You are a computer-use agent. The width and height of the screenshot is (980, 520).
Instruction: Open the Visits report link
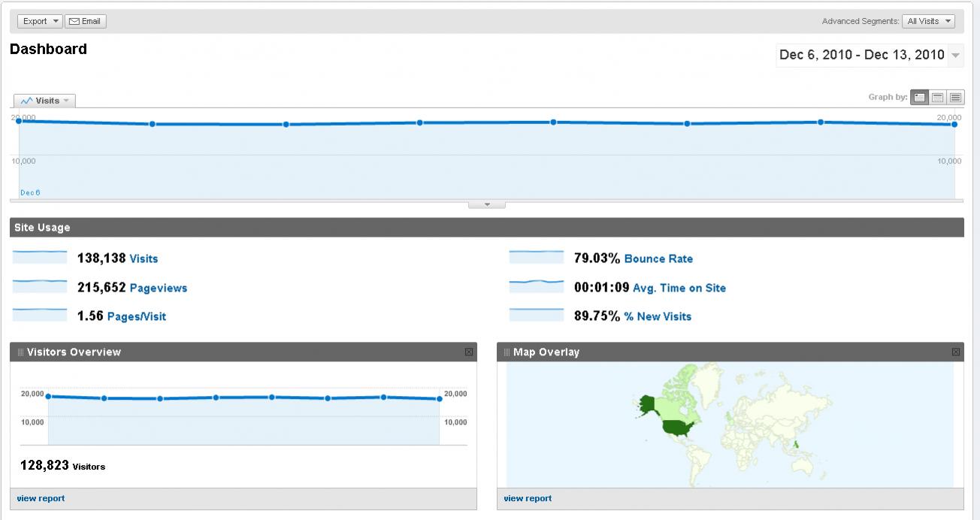(x=144, y=258)
